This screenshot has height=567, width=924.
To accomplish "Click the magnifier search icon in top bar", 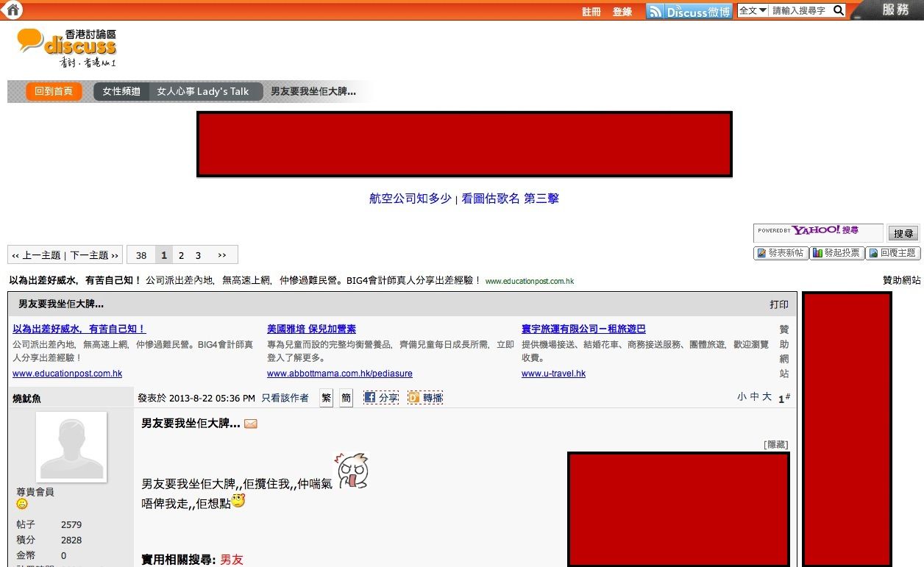I will (837, 11).
